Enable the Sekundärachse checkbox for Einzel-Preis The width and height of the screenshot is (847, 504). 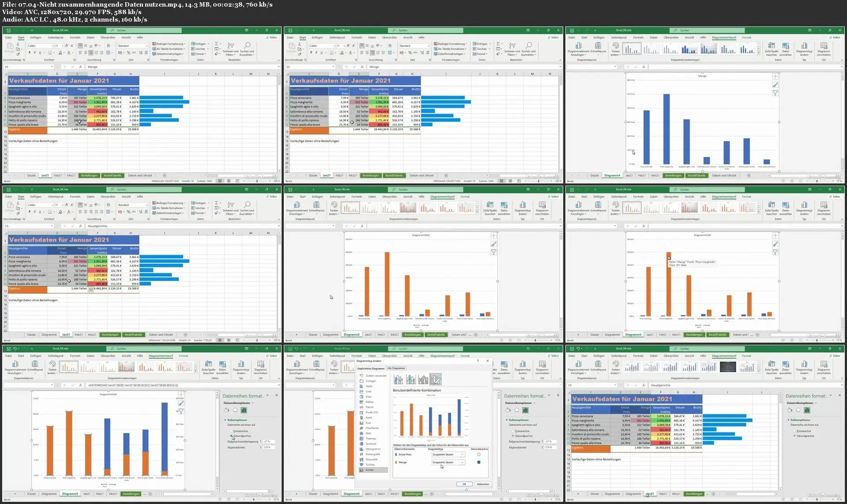[478, 455]
